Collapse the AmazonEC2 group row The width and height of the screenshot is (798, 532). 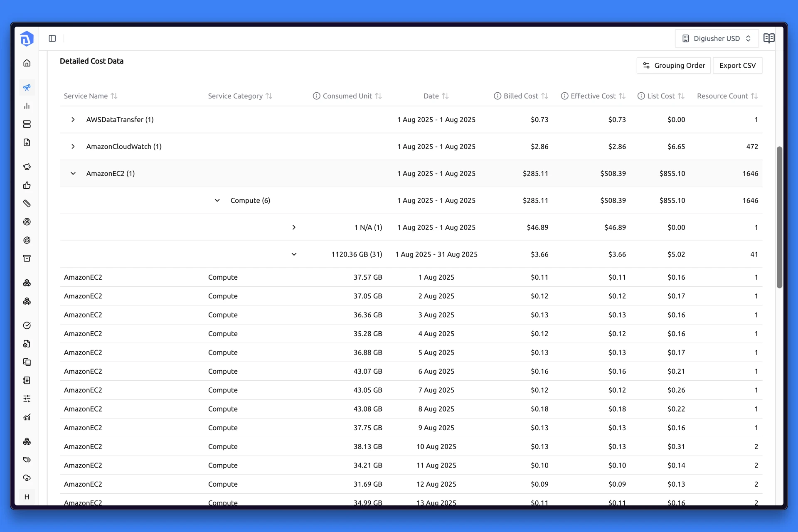pyautogui.click(x=73, y=174)
